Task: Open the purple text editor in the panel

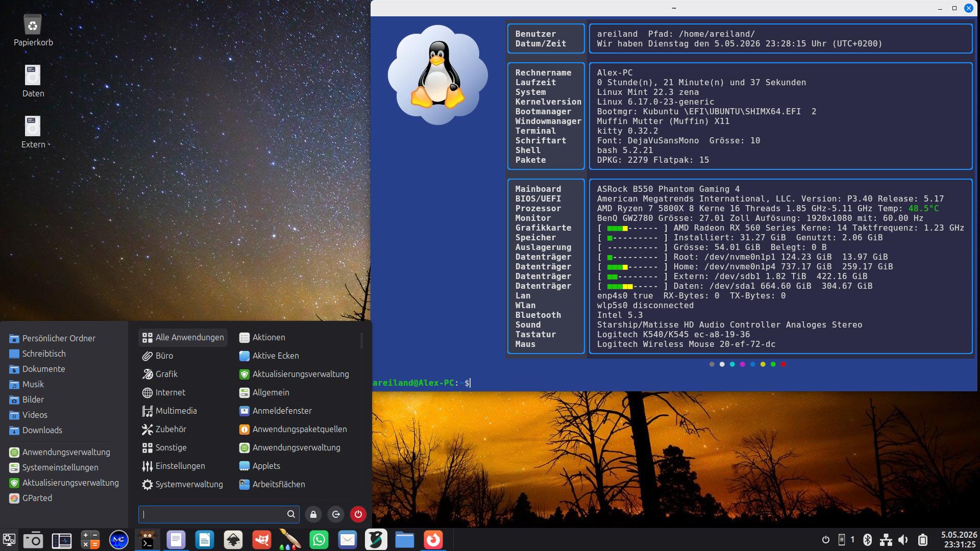Action: pyautogui.click(x=176, y=540)
